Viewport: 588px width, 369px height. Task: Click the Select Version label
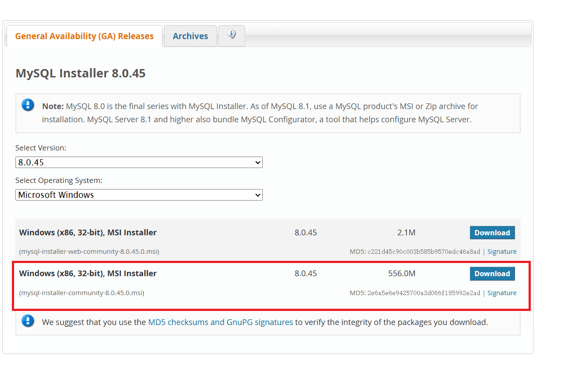point(41,148)
